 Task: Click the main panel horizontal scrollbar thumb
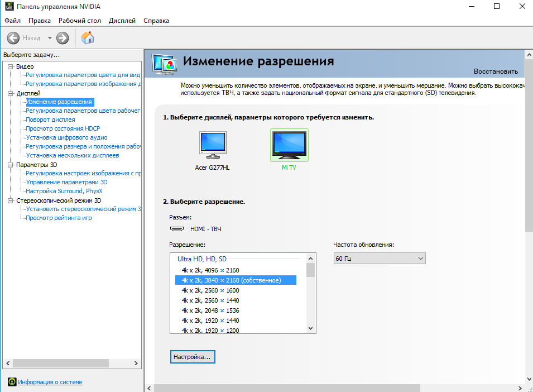point(287,388)
